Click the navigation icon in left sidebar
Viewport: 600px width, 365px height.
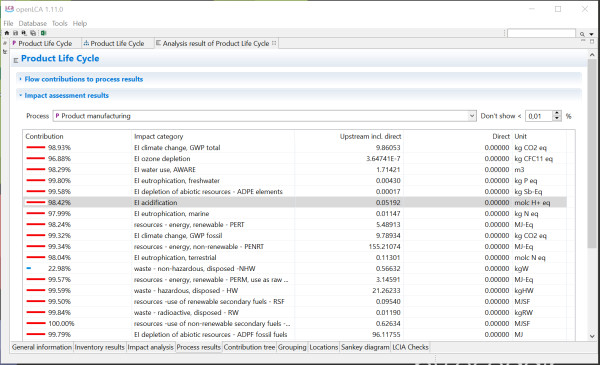click(5, 44)
